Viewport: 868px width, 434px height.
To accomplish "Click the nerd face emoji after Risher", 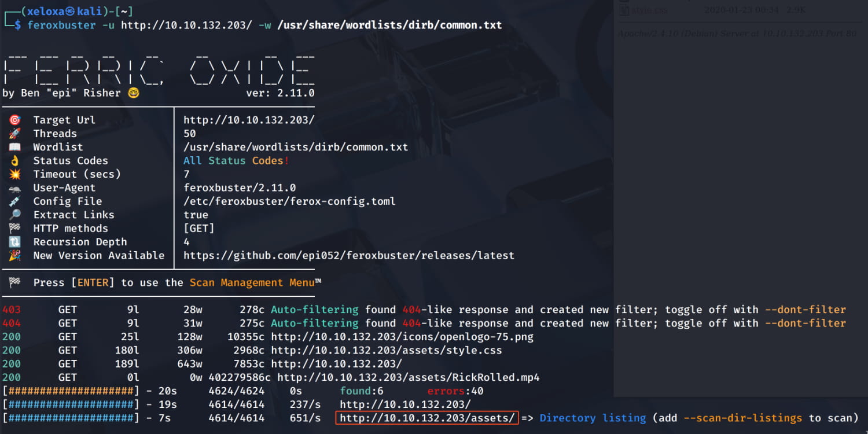I will click(134, 93).
